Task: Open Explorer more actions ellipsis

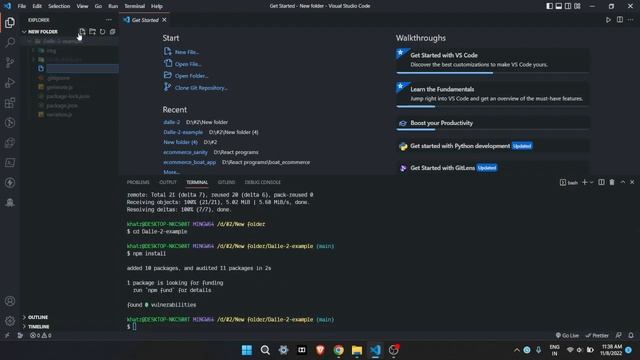Action: coord(109,20)
